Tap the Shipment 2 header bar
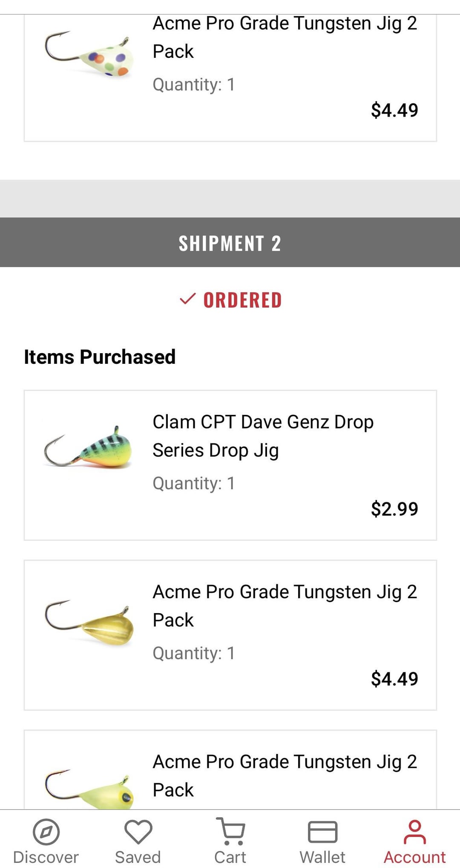 (x=230, y=243)
